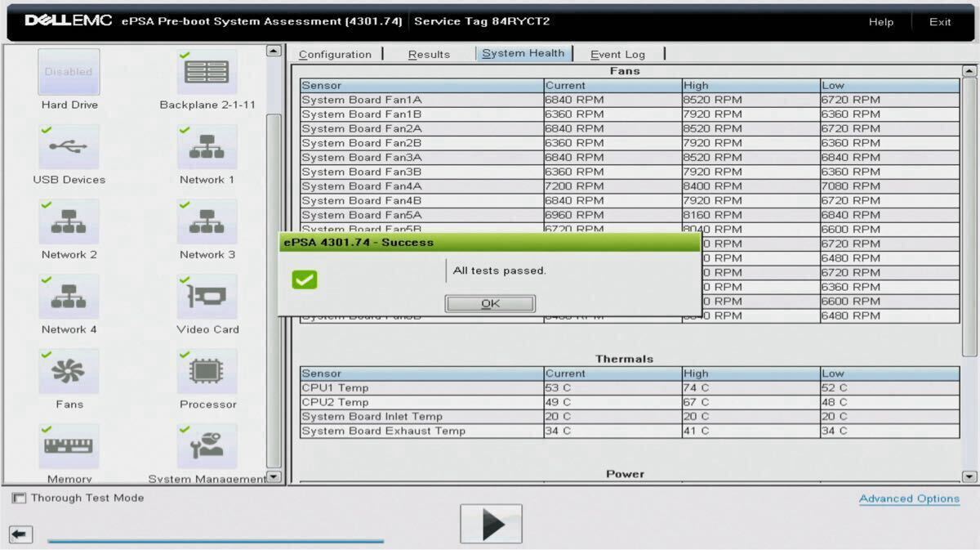
Task: Click the Fans table Current column header
Action: click(x=613, y=85)
